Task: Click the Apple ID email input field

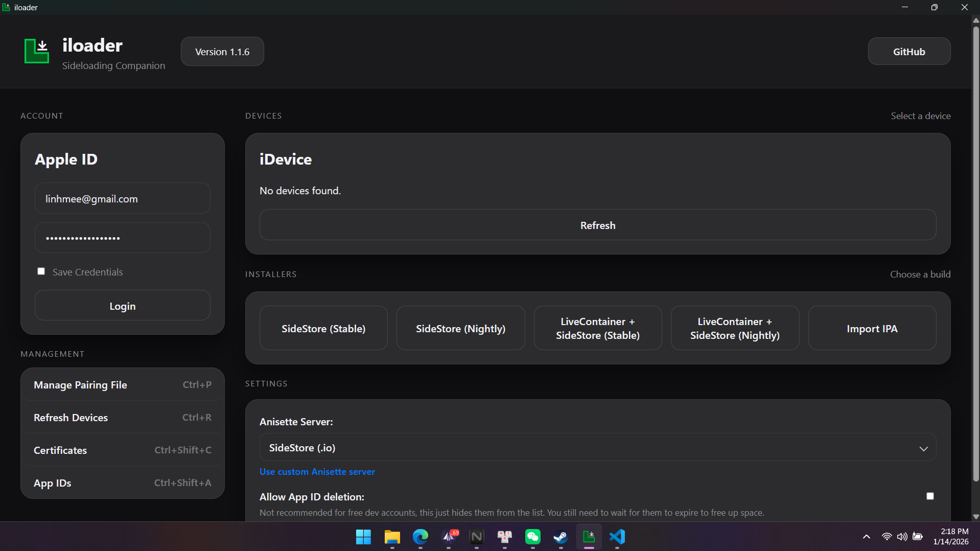Action: coord(123,199)
